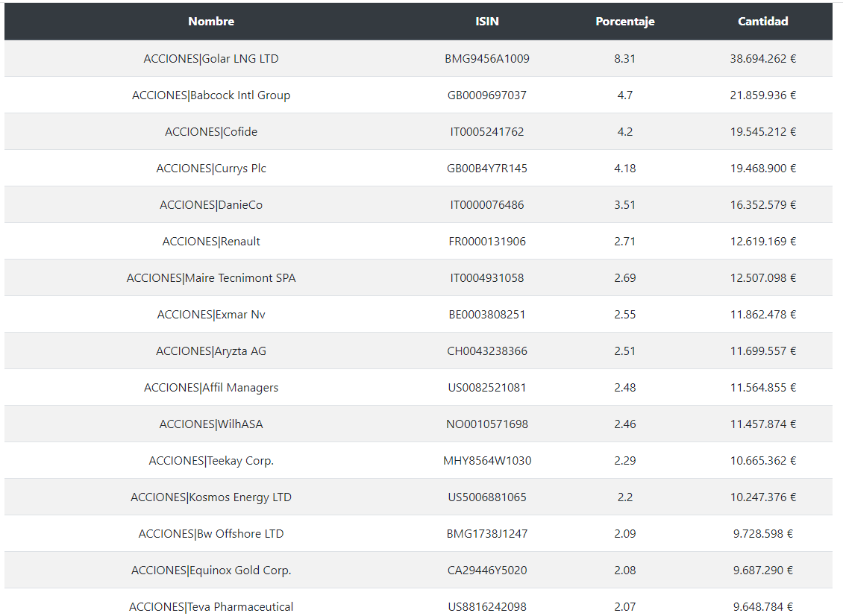843x616 pixels.
Task: Select the Golar LNG LTD row name
Action: pyautogui.click(x=211, y=58)
